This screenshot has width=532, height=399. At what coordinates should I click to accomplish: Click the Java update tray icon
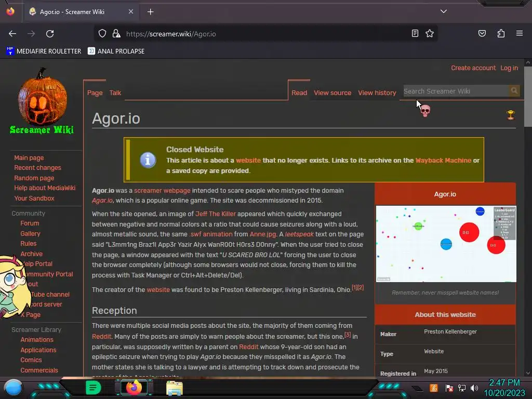[x=434, y=388]
